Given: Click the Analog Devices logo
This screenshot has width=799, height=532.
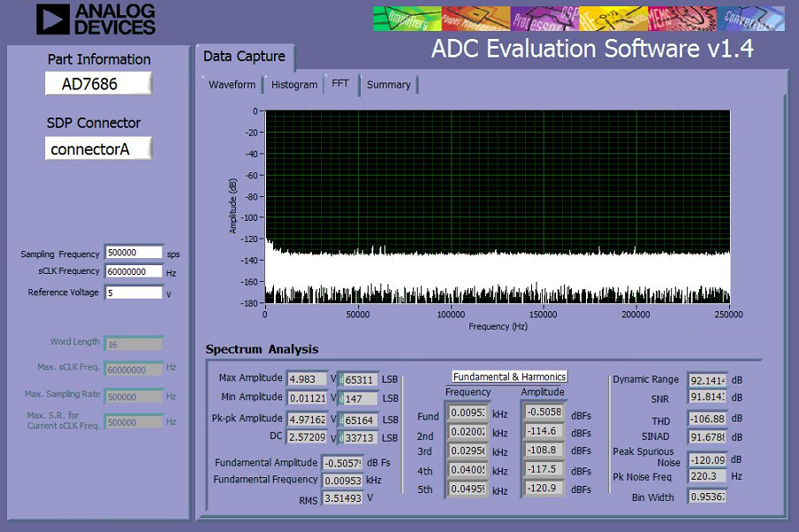Looking at the screenshot, I should (95, 19).
